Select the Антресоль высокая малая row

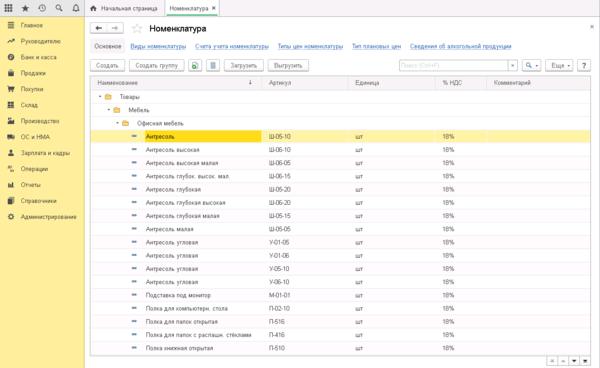pyautogui.click(x=341, y=163)
